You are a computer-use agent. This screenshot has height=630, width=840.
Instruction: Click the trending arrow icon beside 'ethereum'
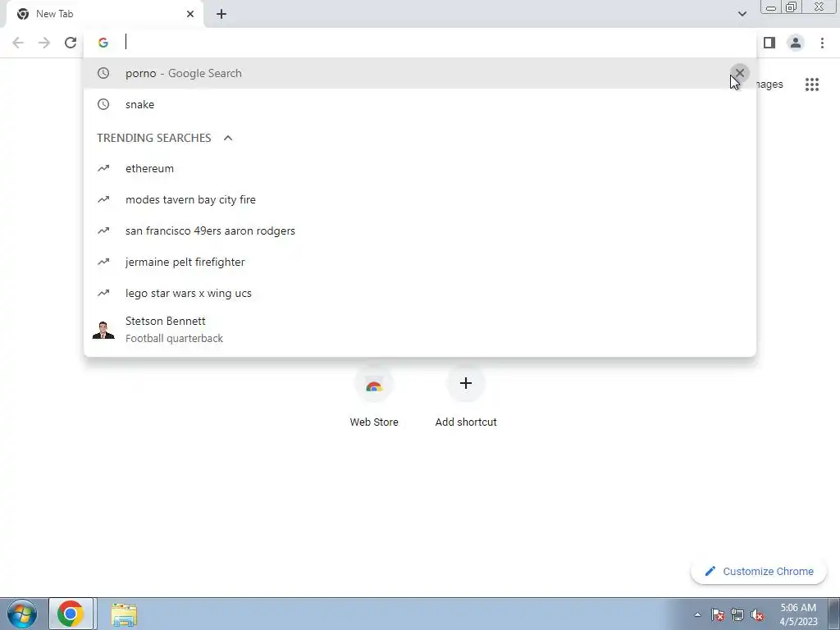coord(103,168)
